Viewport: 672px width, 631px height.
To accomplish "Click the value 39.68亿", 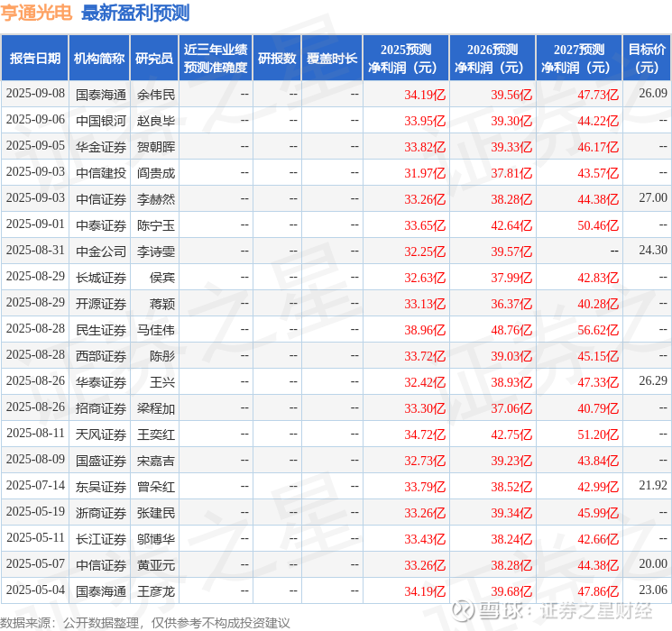I will pyautogui.click(x=511, y=591).
